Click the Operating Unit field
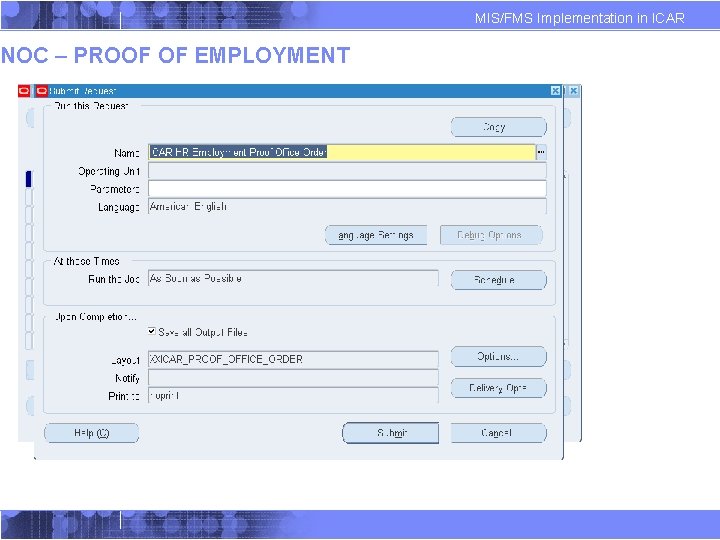 (x=347, y=171)
